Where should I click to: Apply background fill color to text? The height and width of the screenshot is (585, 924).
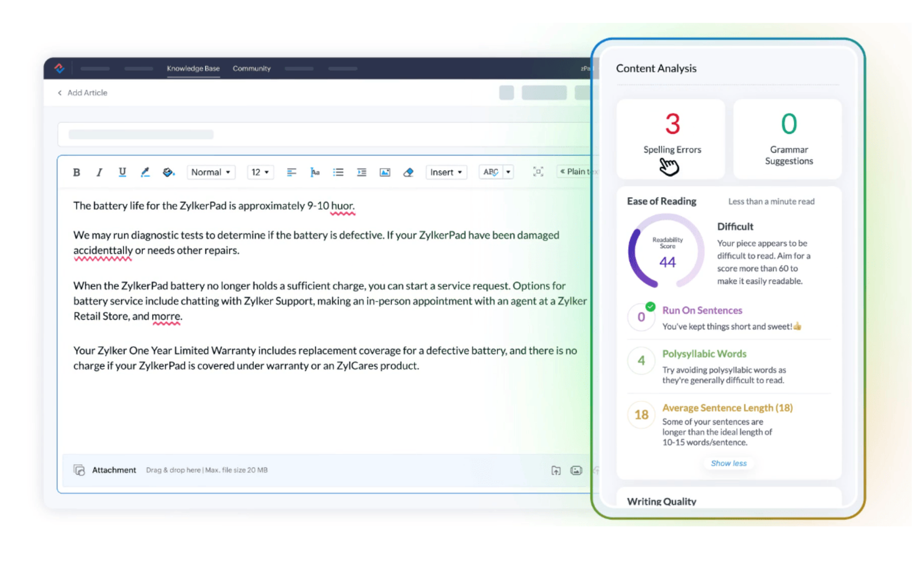[168, 172]
